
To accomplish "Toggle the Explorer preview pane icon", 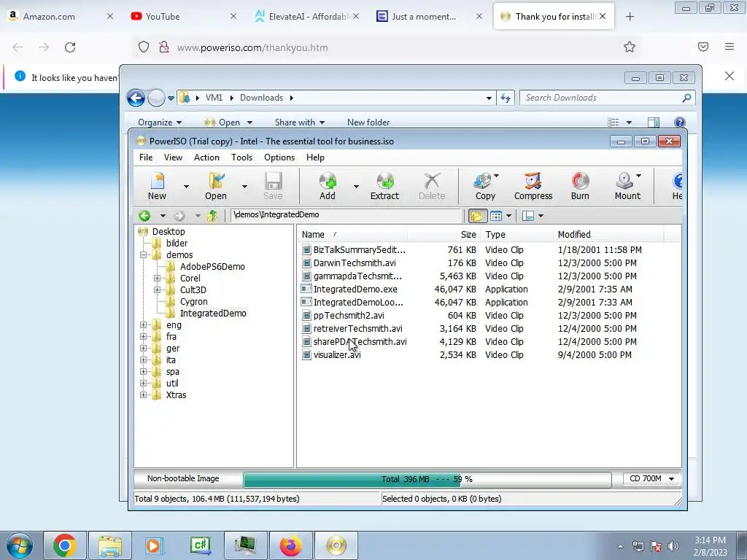I will [x=654, y=122].
